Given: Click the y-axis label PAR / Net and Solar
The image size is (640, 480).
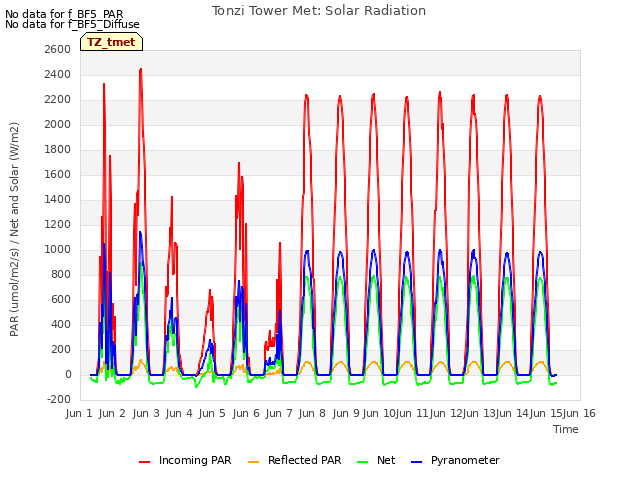Looking at the screenshot, I should click(14, 229).
